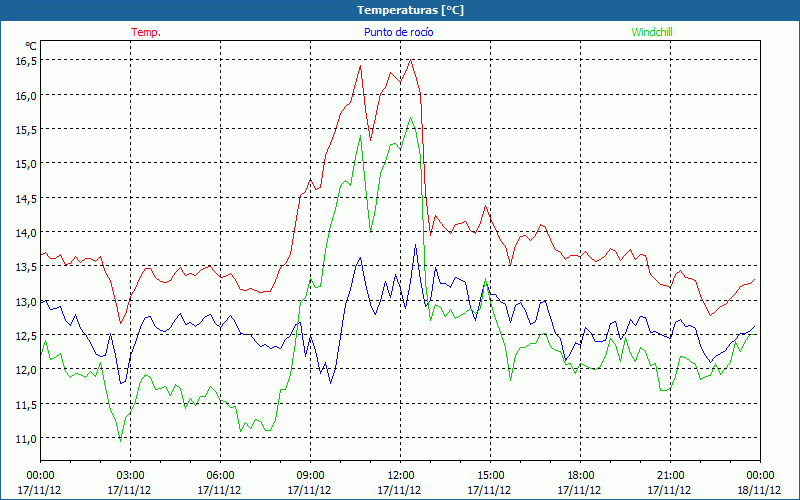Click the 11,5 y-axis value
Viewport: 800px width, 500px height.
(x=26, y=405)
